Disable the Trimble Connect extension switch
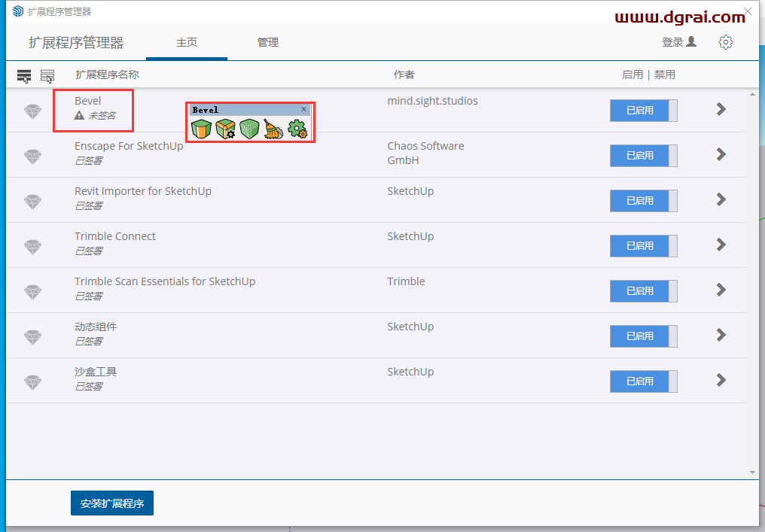 click(x=644, y=246)
